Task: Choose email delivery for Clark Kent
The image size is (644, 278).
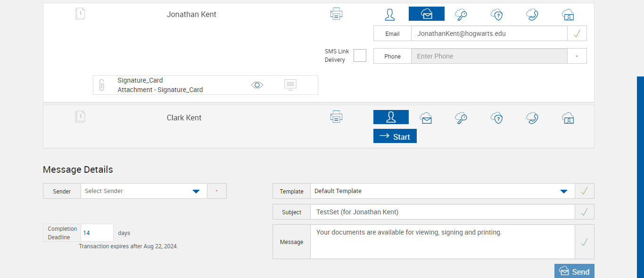Action: coord(426,118)
